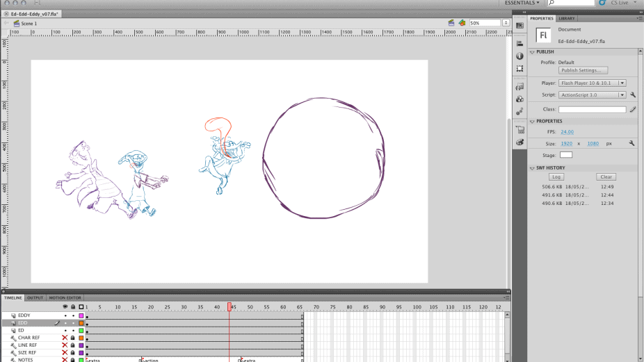Click the Edit Scene clapperboard icon
The height and width of the screenshot is (362, 644).
click(x=451, y=23)
